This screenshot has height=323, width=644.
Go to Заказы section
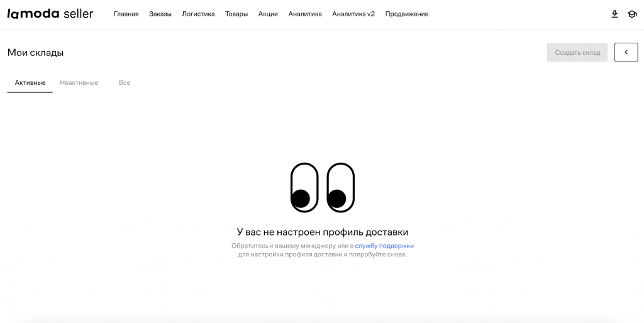click(160, 14)
